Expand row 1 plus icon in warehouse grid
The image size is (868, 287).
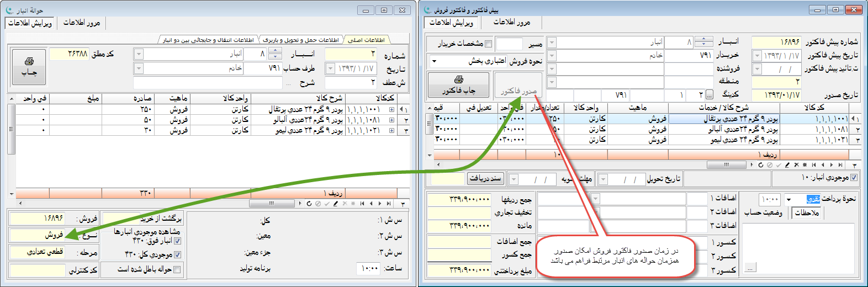coord(391,109)
